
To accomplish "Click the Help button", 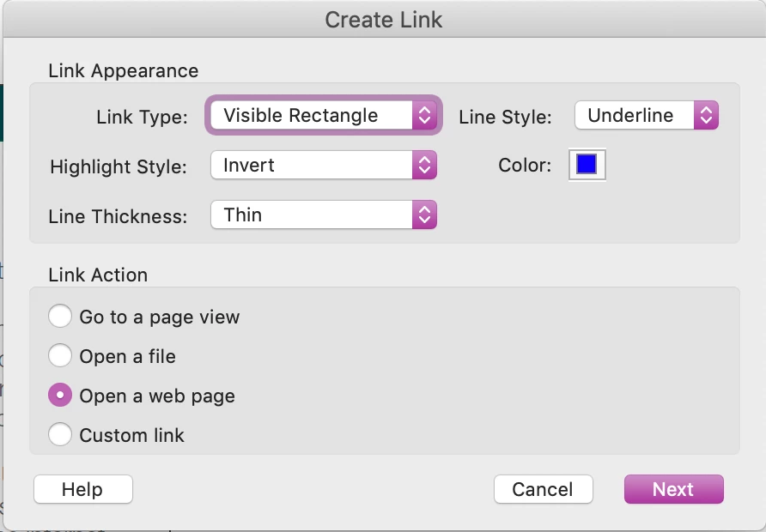I will pos(82,489).
